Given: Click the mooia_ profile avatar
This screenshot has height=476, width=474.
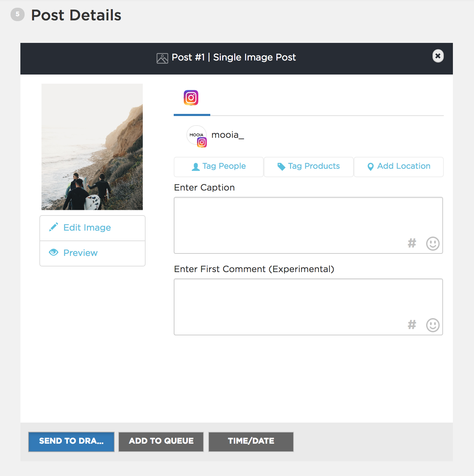Looking at the screenshot, I should click(x=197, y=136).
